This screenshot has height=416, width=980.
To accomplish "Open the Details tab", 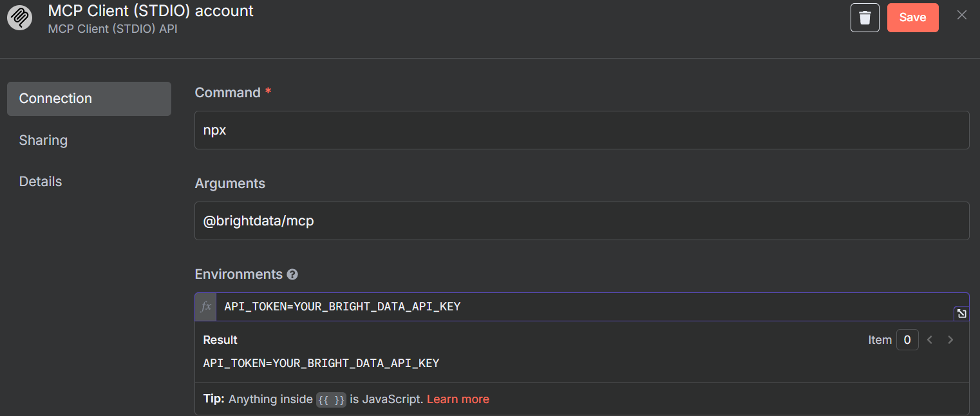I will 41,182.
